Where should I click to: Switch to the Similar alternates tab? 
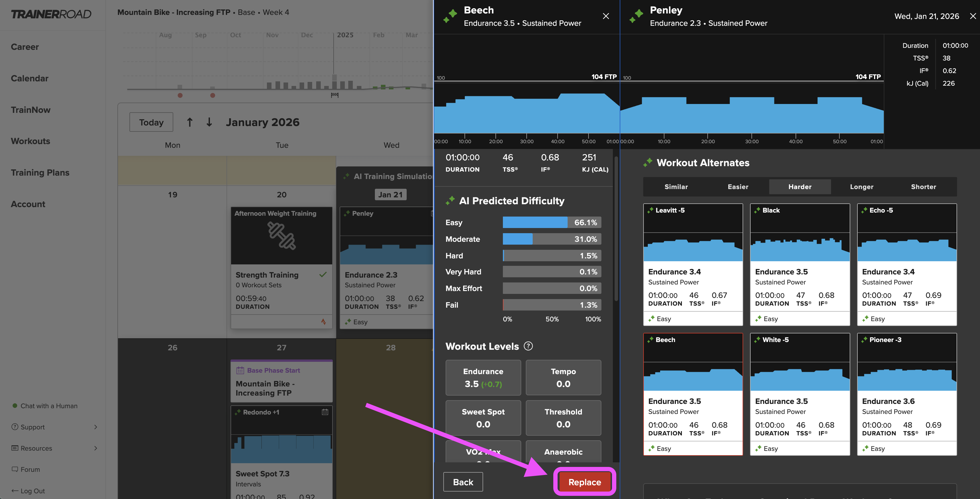676,187
